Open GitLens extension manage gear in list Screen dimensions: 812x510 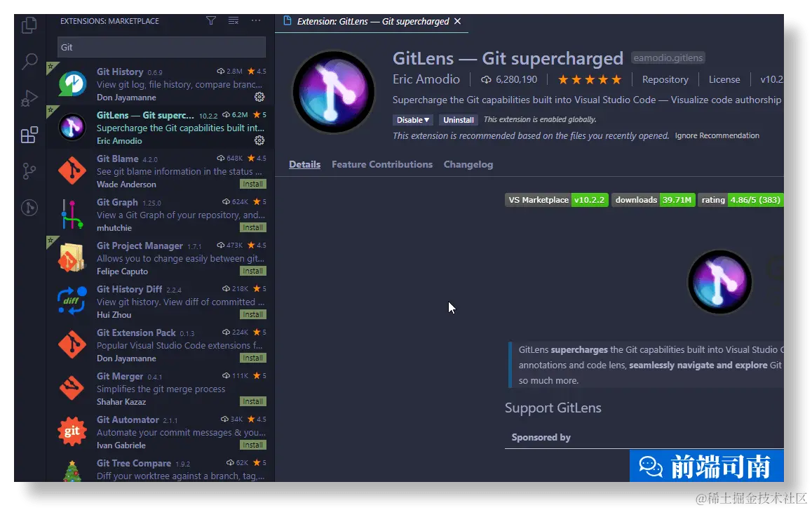coord(259,140)
